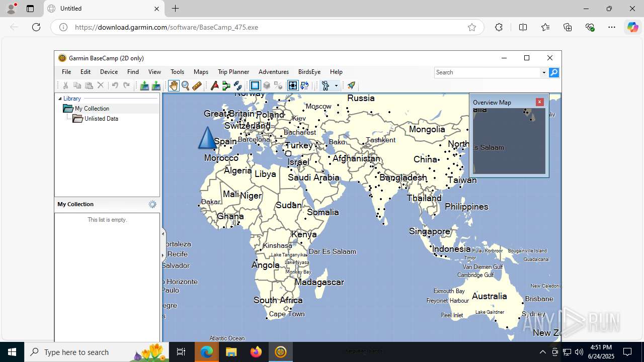Open the Search field dropdown arrow
The width and height of the screenshot is (644, 362).
pyautogui.click(x=544, y=72)
